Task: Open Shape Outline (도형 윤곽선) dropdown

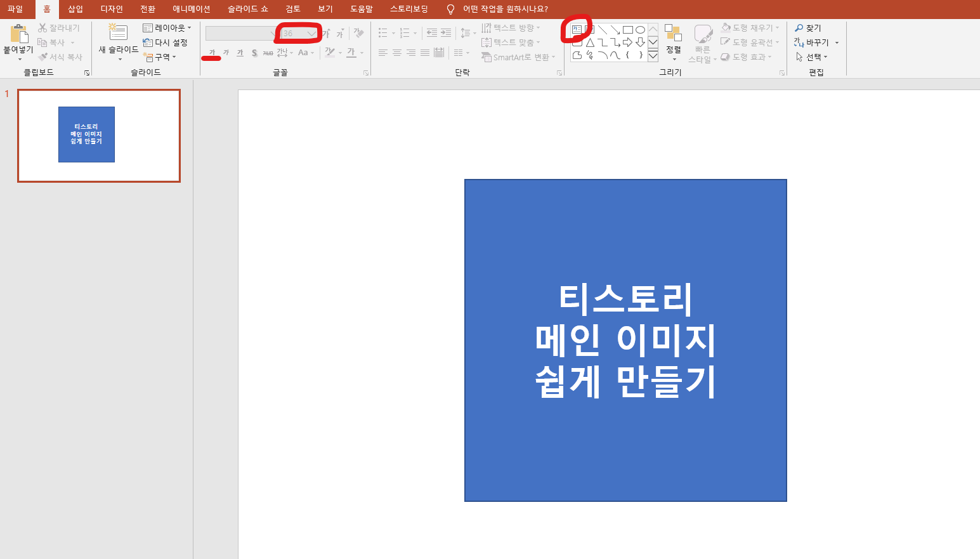Action: pyautogui.click(x=750, y=43)
